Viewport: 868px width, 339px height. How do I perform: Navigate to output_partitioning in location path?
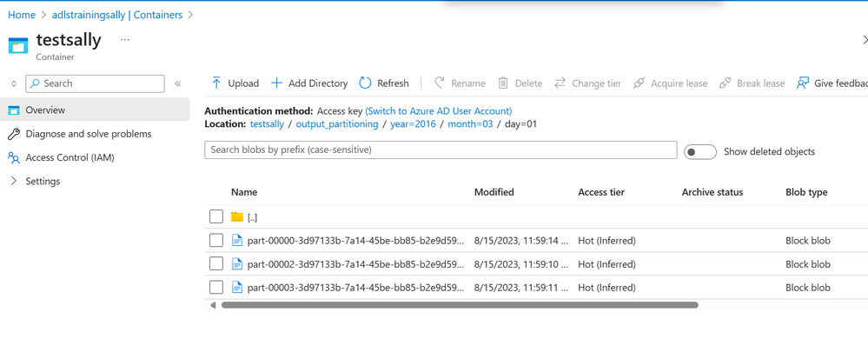click(x=337, y=124)
